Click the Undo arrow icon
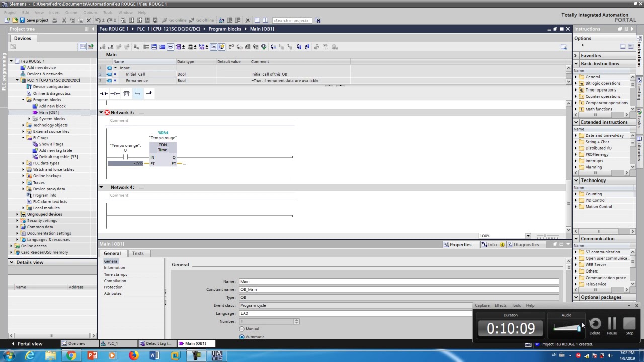The image size is (644, 362). pyautogui.click(x=97, y=20)
